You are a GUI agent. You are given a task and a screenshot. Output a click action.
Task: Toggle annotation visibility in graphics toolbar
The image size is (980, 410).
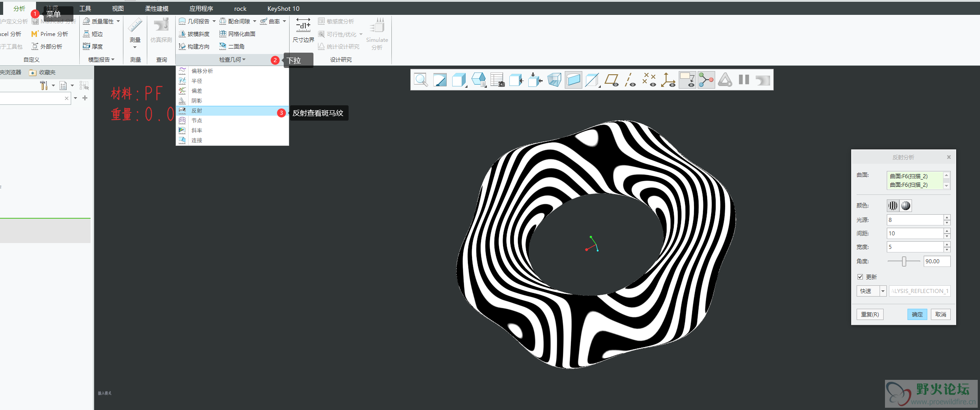[x=687, y=80]
